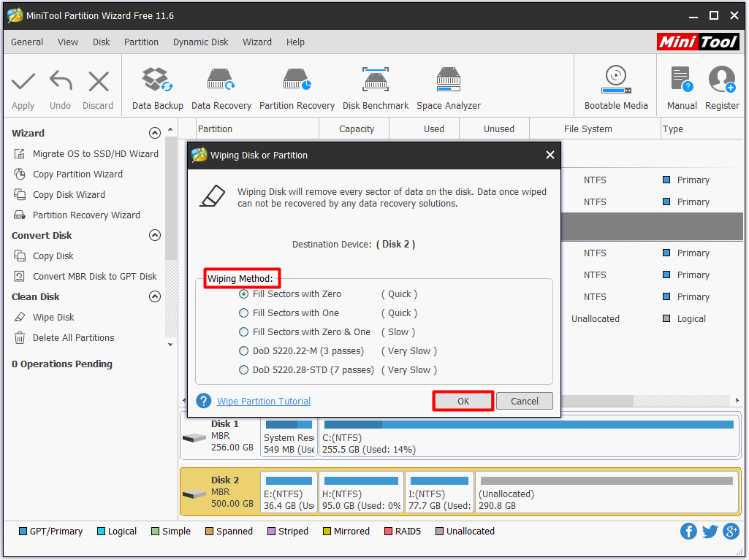Screen dimensions: 749x560
Task: Select Fill Sectors with Zero radio option
Action: (x=243, y=294)
